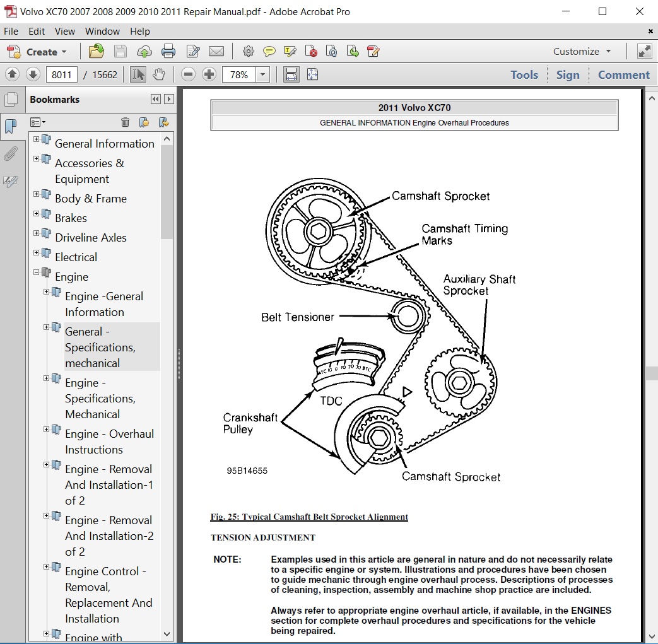Screen dimensions: 658x644
Task: Open the Comment pane
Action: (x=623, y=74)
